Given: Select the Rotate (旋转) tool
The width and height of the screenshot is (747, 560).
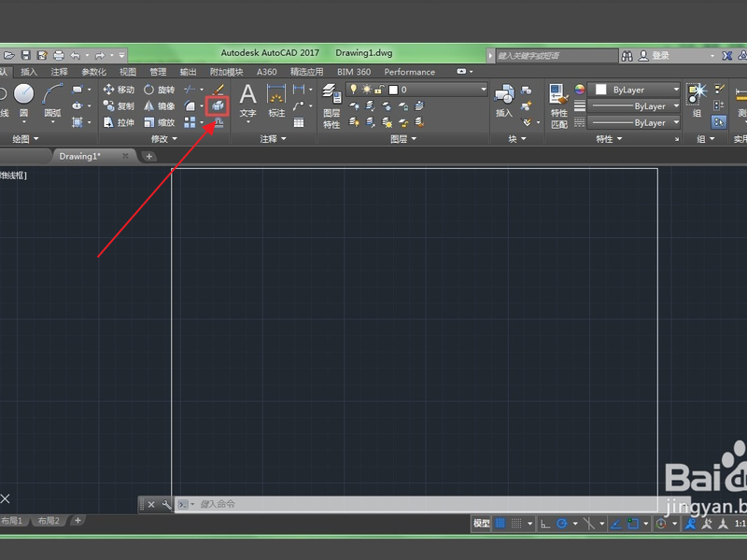Looking at the screenshot, I should click(x=159, y=90).
